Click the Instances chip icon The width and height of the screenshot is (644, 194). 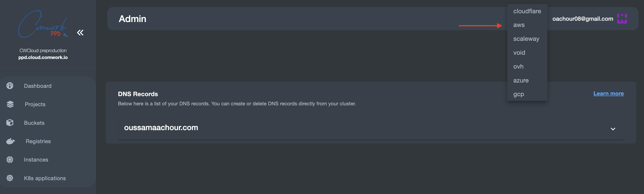[10, 160]
